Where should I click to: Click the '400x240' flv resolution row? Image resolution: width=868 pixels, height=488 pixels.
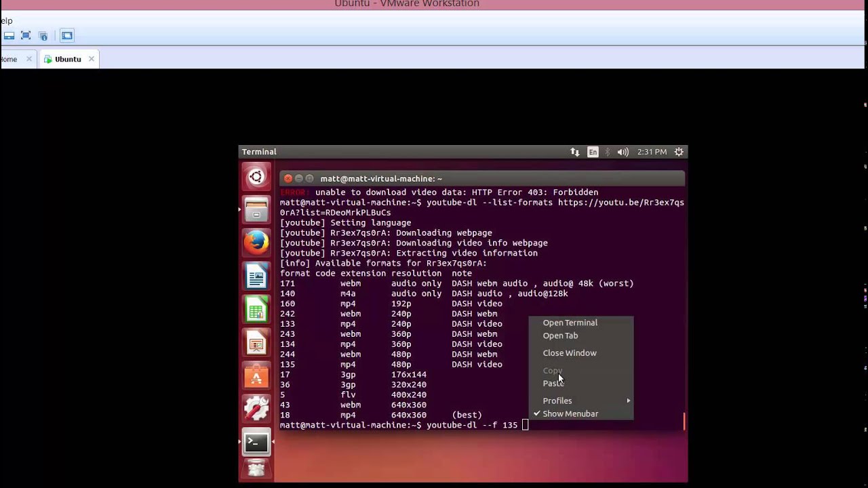pos(353,395)
